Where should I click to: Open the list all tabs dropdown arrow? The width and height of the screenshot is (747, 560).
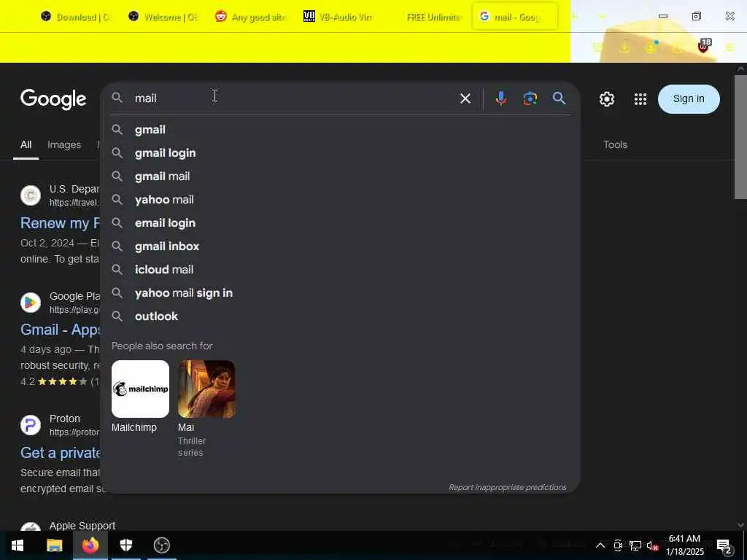coord(602,17)
